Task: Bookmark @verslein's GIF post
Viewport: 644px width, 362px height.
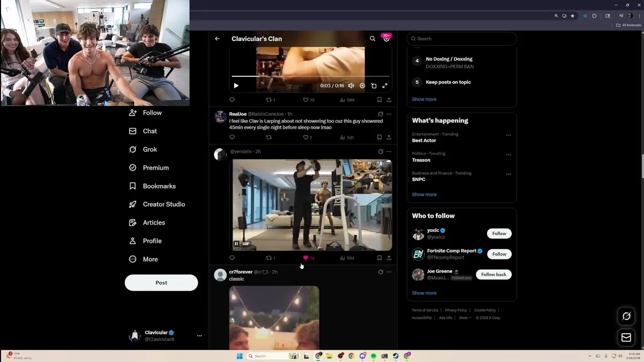Action: point(379,258)
